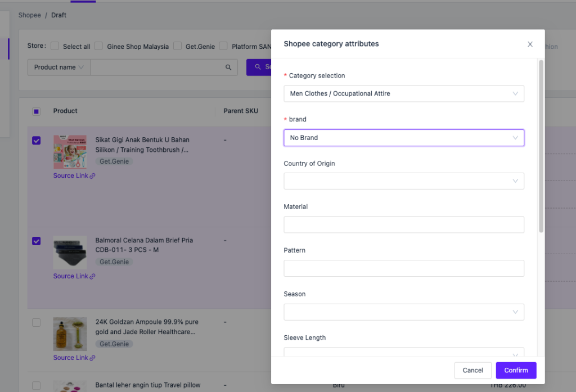Uncheck the Sikat Gigi Anak product checkbox
Screen dimensions: 576x392
(x=36, y=141)
